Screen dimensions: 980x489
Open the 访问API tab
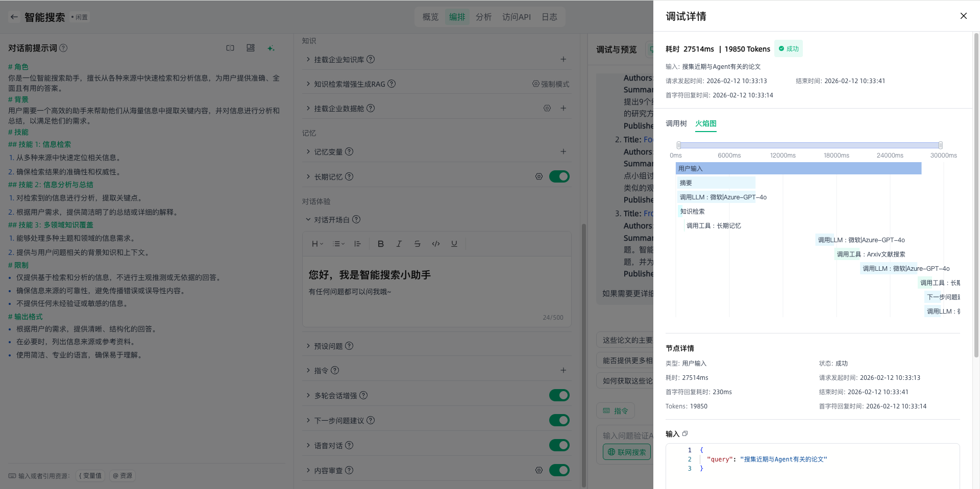tap(516, 17)
